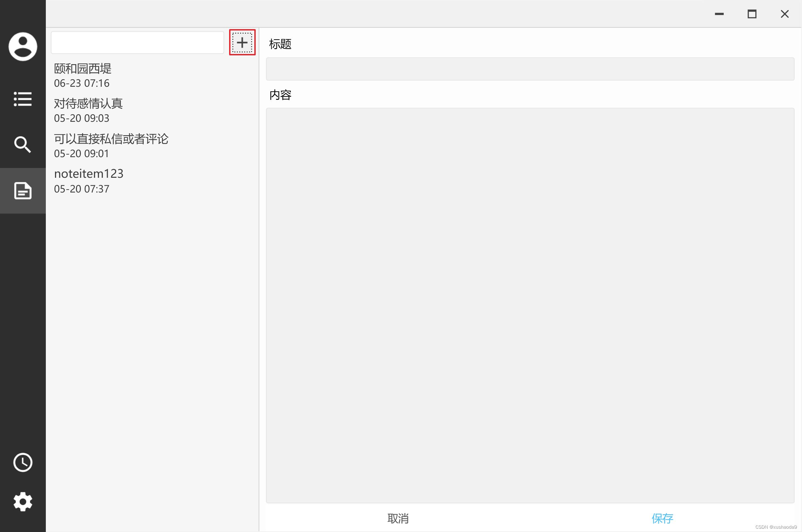Open the to-do list sidebar icon

(x=23, y=99)
